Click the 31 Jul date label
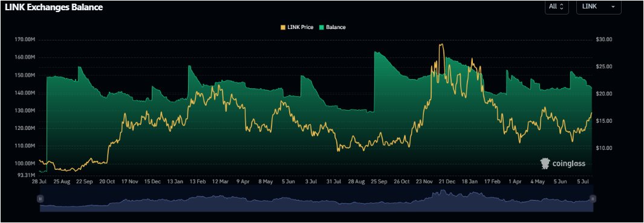 pos(334,181)
